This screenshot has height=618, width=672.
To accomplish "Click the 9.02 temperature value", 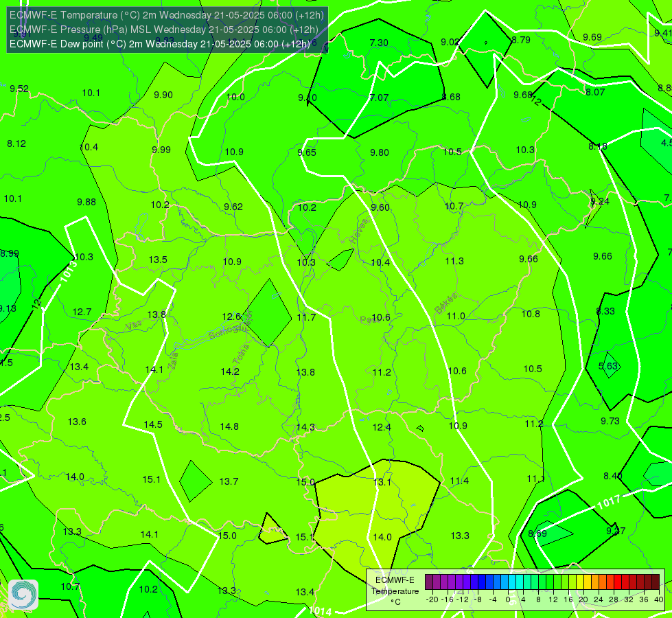I will [x=450, y=42].
